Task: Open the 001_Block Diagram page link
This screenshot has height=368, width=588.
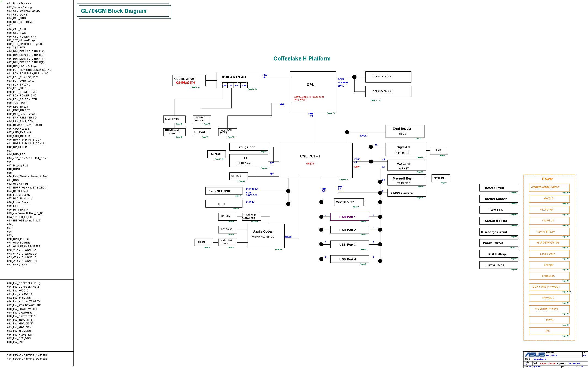Action: tap(19, 4)
